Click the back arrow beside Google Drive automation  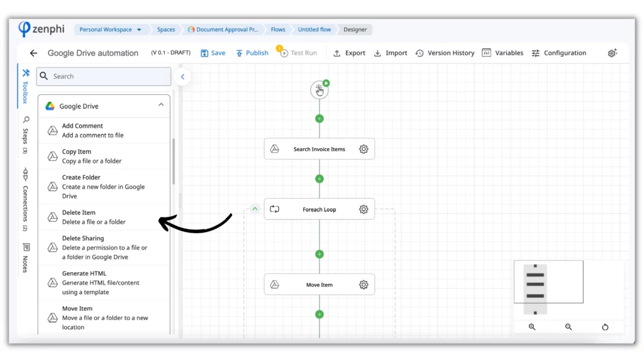(33, 53)
